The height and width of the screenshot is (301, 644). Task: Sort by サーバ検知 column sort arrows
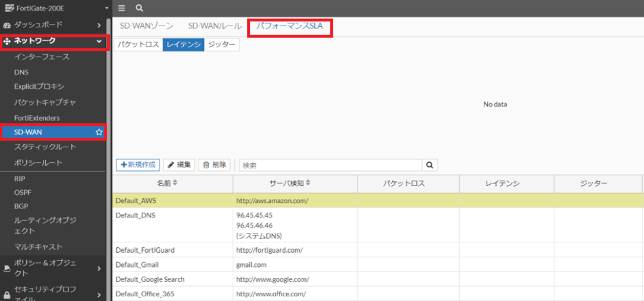tap(308, 183)
